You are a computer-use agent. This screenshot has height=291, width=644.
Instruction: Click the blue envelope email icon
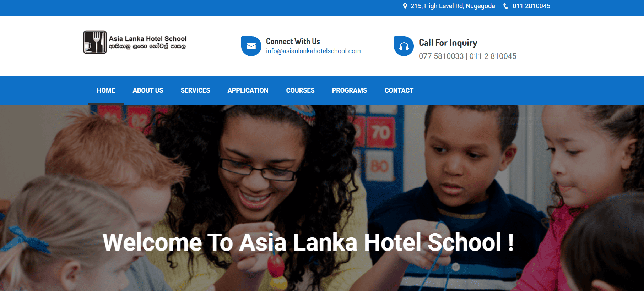coord(251,46)
